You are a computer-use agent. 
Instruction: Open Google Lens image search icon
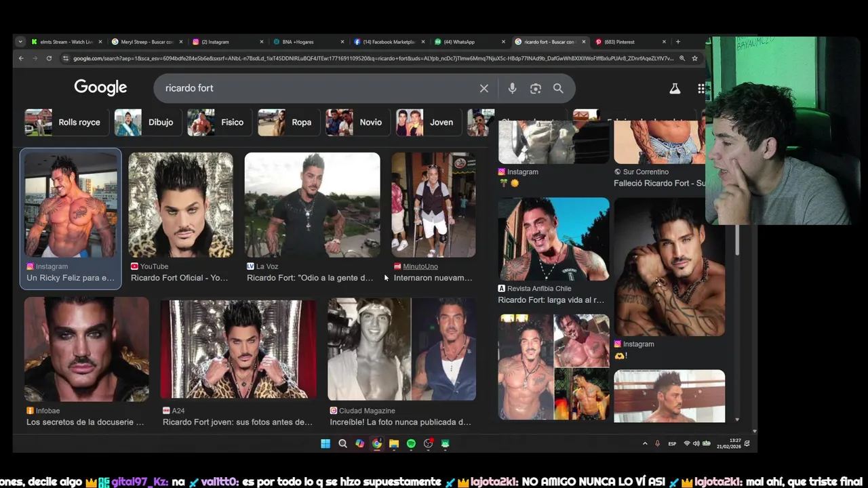coord(536,88)
